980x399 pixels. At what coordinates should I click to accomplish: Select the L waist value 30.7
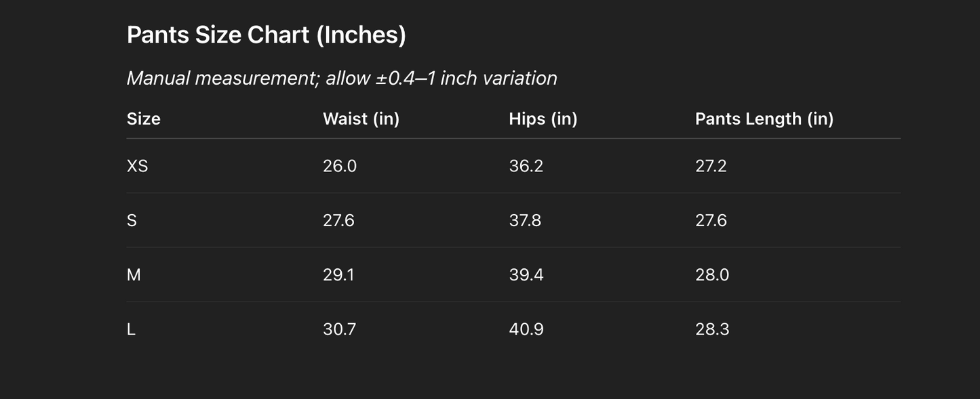pos(339,329)
